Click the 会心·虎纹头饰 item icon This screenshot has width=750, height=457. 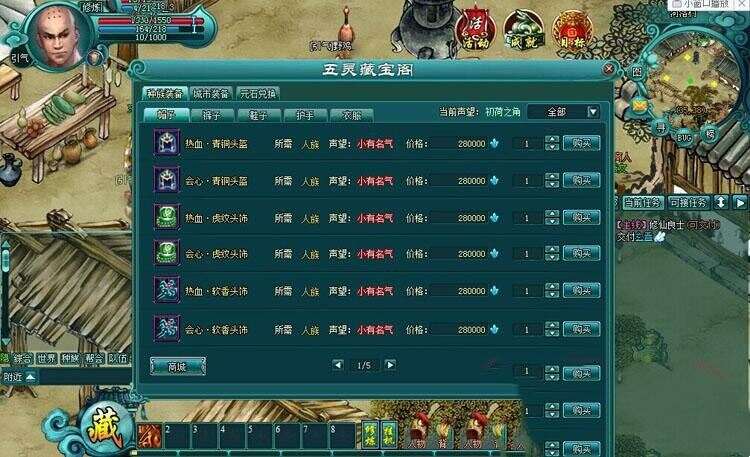167,253
